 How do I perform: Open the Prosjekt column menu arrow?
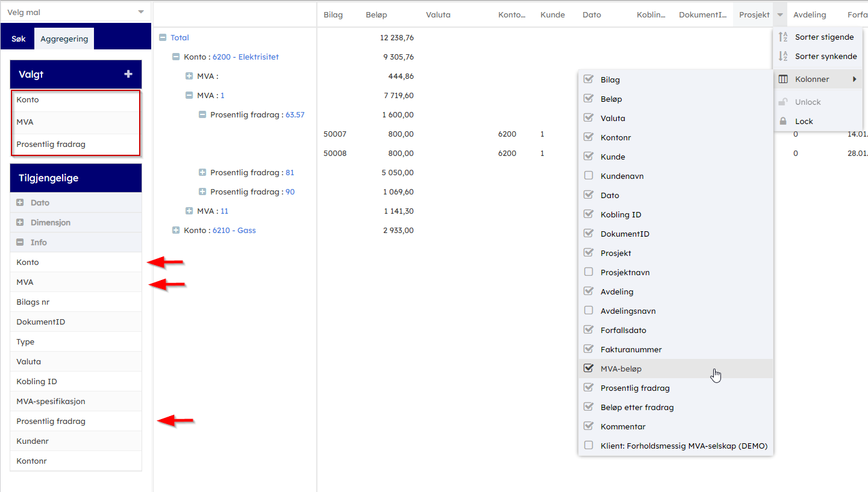tap(780, 15)
